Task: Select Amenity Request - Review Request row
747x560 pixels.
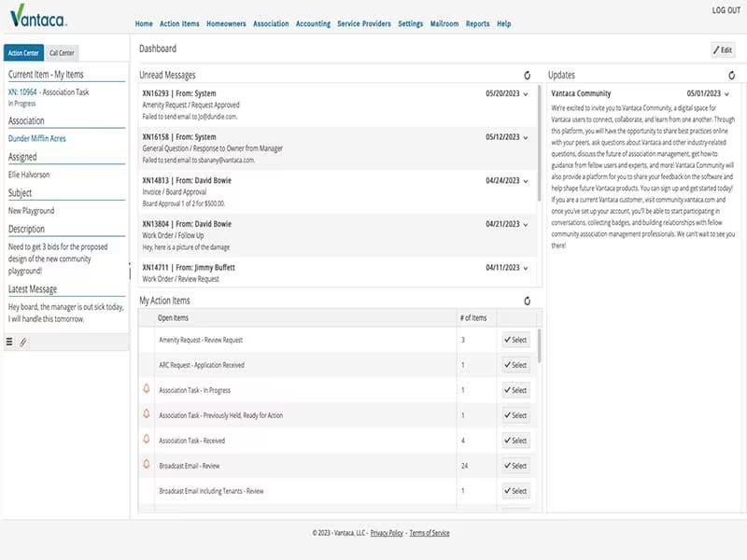Action: click(x=515, y=340)
